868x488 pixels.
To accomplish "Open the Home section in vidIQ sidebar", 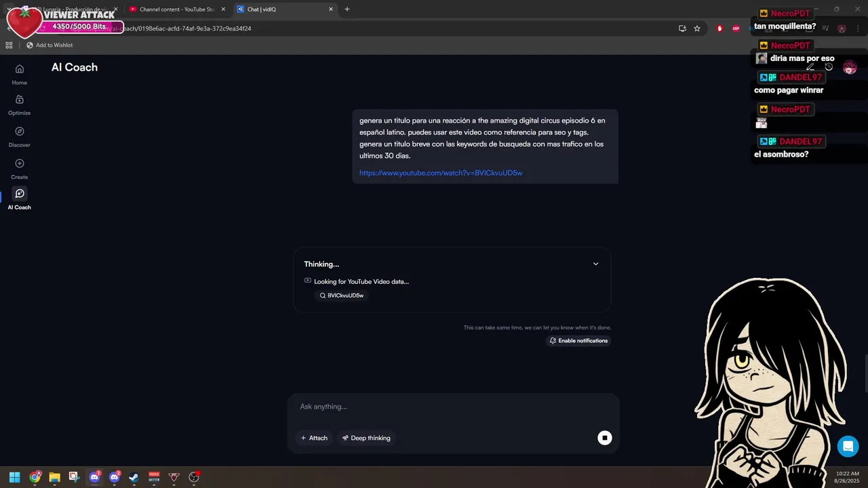I will [x=19, y=74].
